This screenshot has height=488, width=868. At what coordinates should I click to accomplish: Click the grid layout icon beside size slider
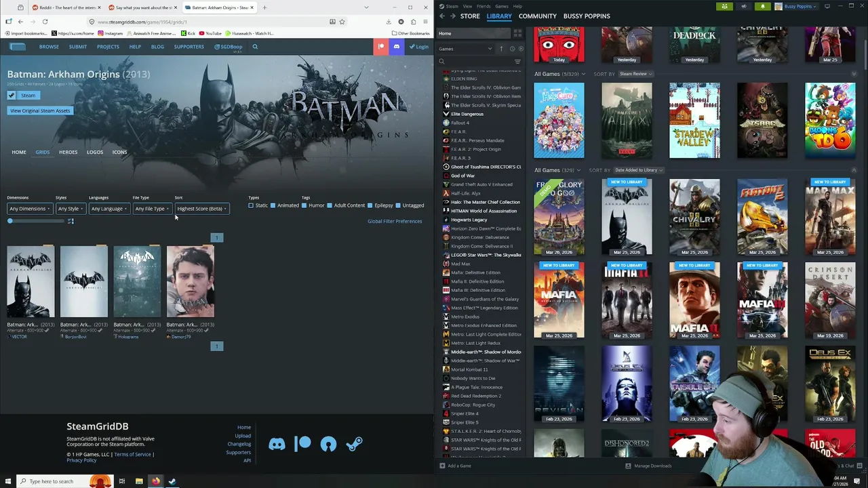[x=71, y=221]
